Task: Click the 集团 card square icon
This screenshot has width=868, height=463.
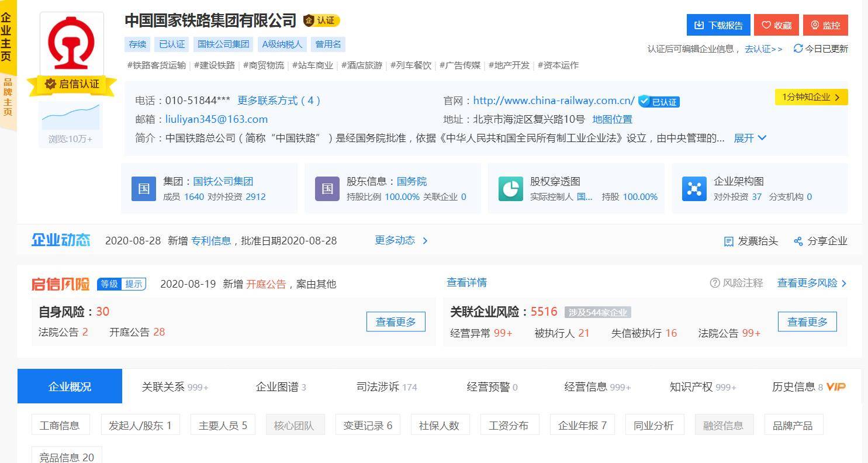Action: 144,189
